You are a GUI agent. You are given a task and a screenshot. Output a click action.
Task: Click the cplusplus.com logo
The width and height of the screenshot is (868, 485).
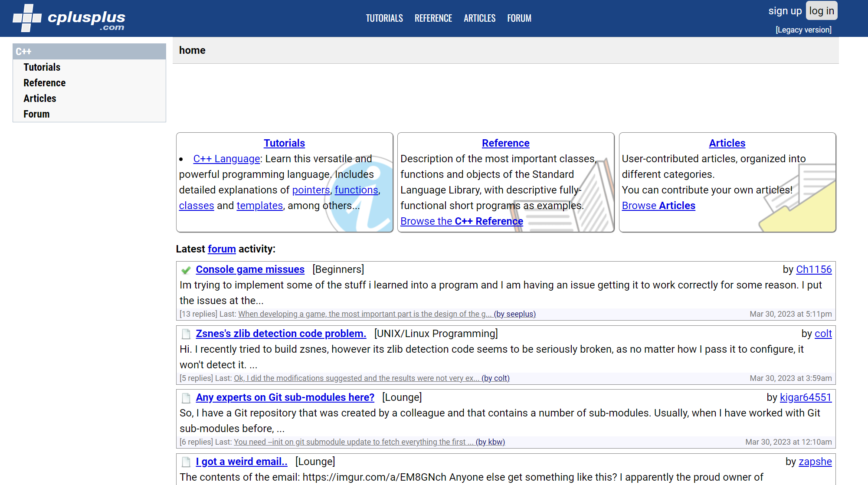(x=69, y=18)
